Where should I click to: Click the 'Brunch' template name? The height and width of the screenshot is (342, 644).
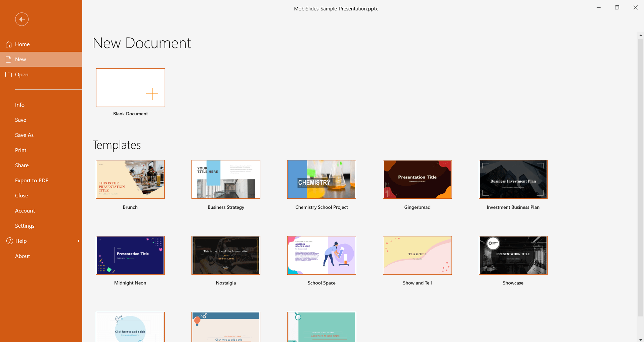coord(130,207)
